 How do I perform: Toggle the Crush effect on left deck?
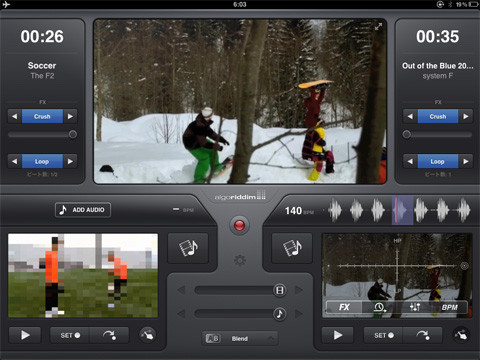tap(42, 116)
